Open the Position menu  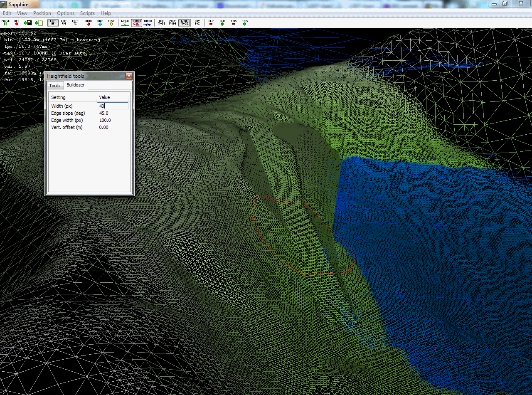point(42,13)
